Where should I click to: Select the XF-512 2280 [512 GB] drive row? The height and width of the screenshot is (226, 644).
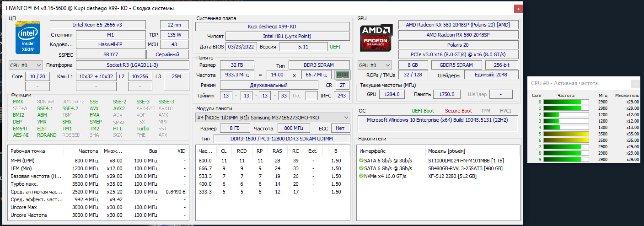(x=438, y=176)
